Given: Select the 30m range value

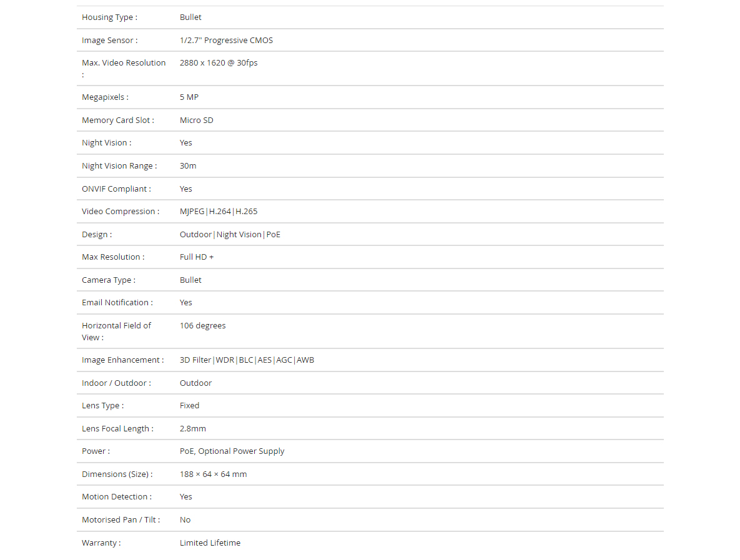Looking at the screenshot, I should coord(188,166).
